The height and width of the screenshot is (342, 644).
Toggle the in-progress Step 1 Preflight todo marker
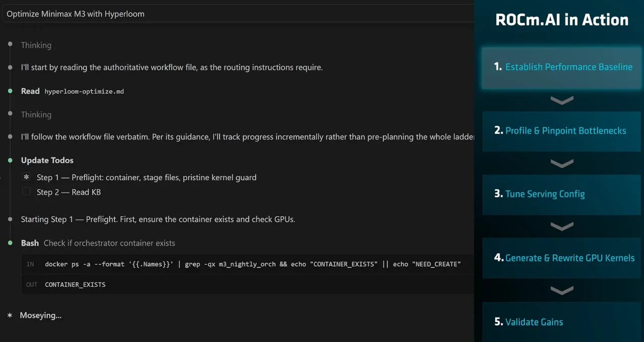click(27, 177)
